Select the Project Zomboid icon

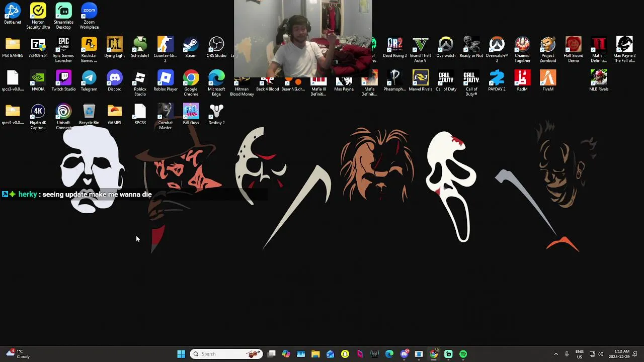pyautogui.click(x=548, y=50)
